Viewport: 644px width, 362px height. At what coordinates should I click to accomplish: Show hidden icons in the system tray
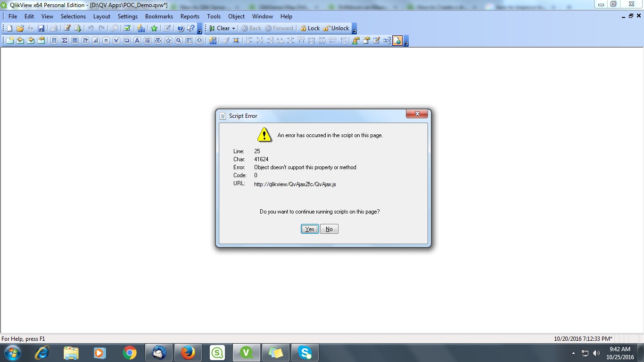pos(574,353)
